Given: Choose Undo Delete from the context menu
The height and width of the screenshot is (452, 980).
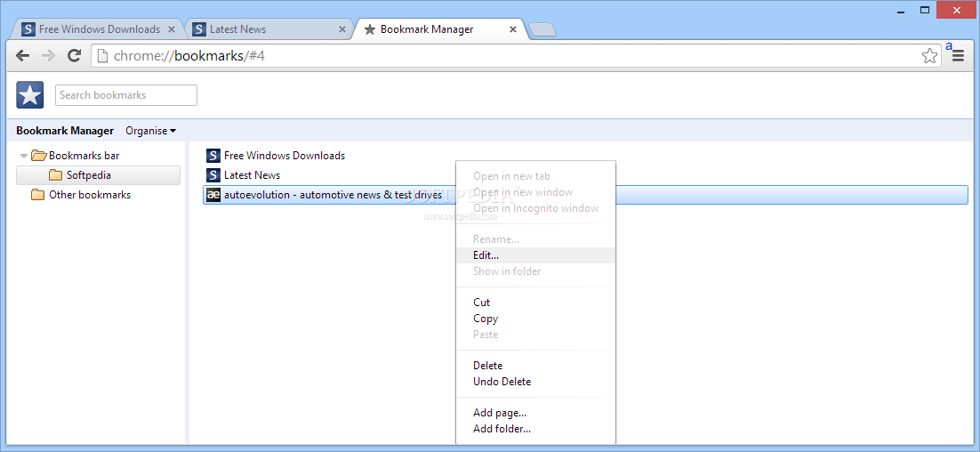Looking at the screenshot, I should tap(535, 382).
